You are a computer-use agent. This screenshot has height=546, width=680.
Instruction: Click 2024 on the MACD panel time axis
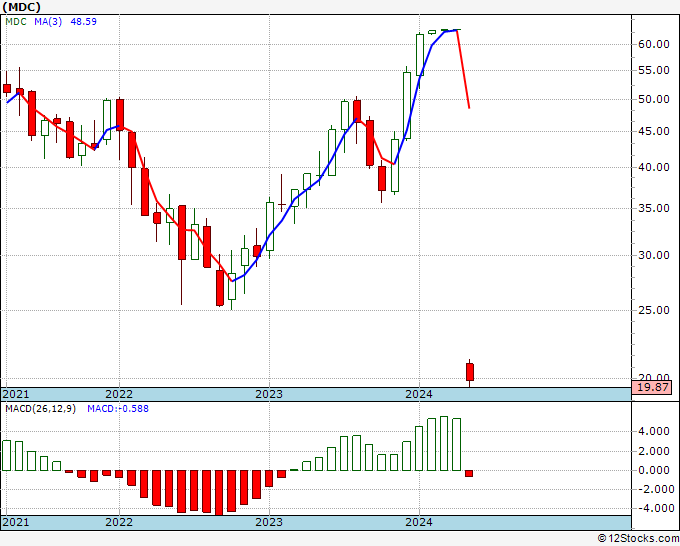(x=419, y=522)
